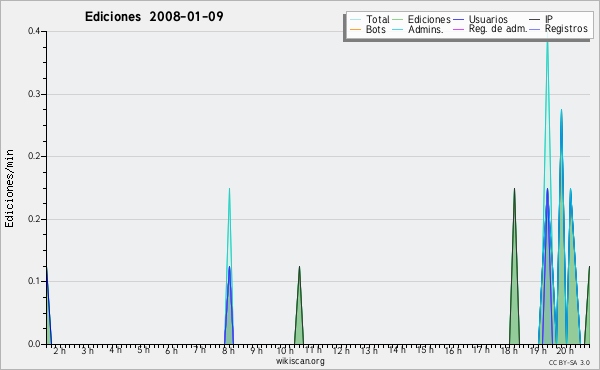This screenshot has height=370, width=600.
Task: Click the Total legend color line
Action: (x=355, y=20)
